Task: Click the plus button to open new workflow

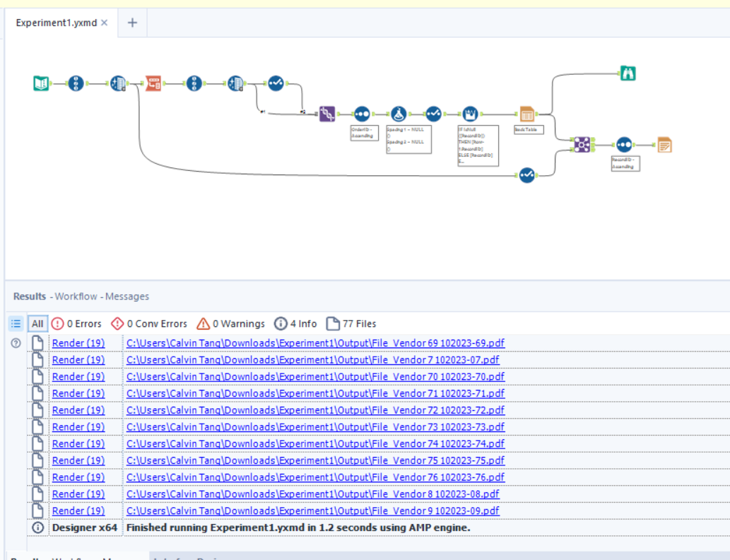Action: (x=131, y=22)
